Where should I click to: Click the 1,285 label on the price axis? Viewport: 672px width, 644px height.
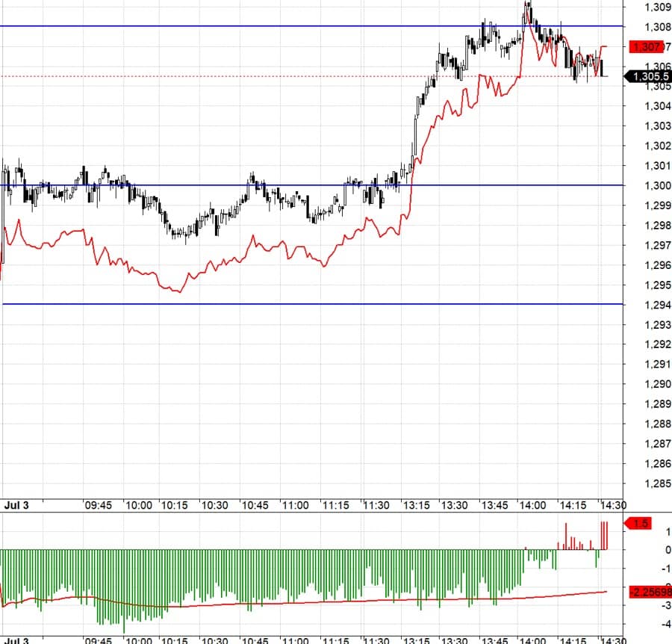tap(656, 483)
